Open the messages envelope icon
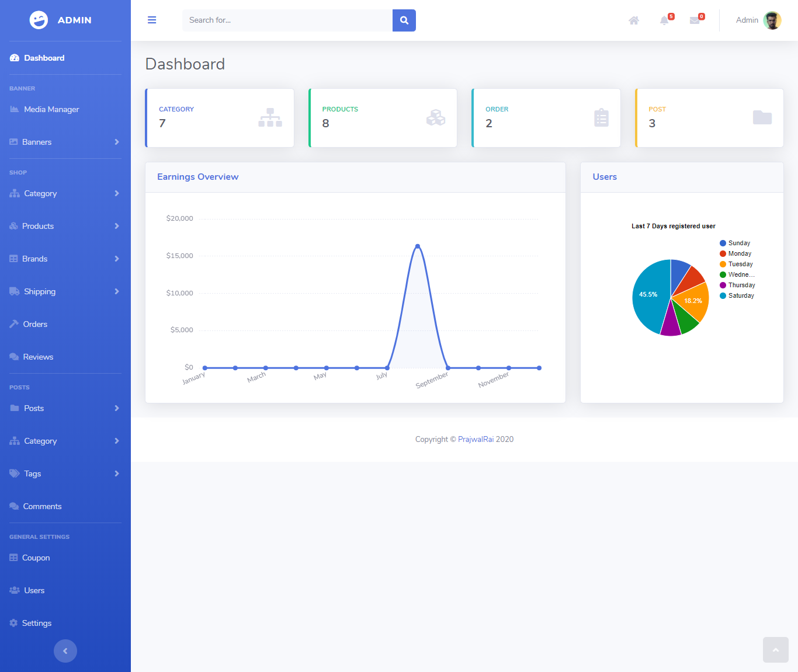This screenshot has width=798, height=672. (x=695, y=20)
